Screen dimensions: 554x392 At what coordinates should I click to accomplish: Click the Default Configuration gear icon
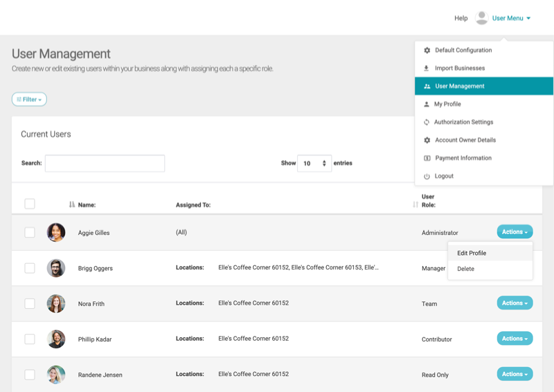[427, 51]
